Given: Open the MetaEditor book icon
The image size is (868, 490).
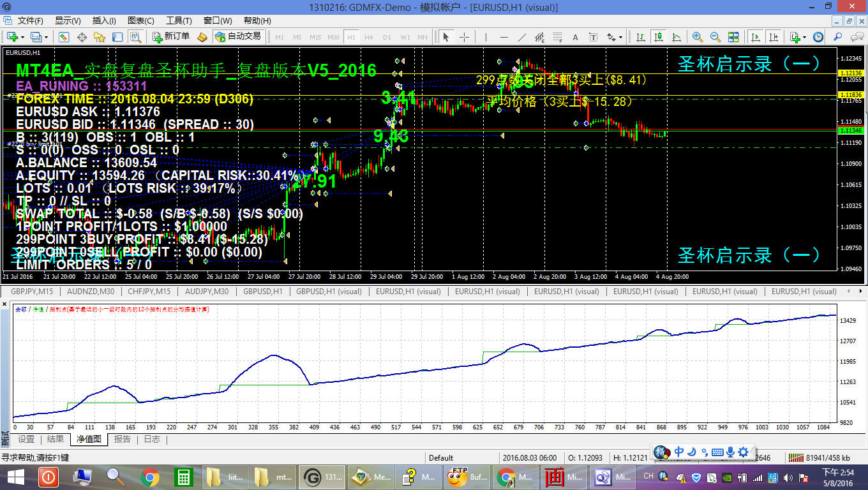Looking at the screenshot, I should click(x=202, y=37).
